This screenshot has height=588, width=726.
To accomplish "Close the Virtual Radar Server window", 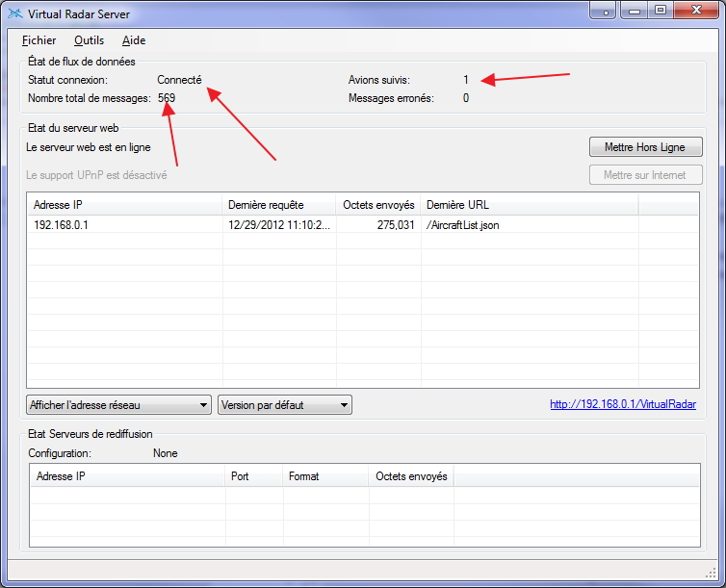I will click(697, 11).
